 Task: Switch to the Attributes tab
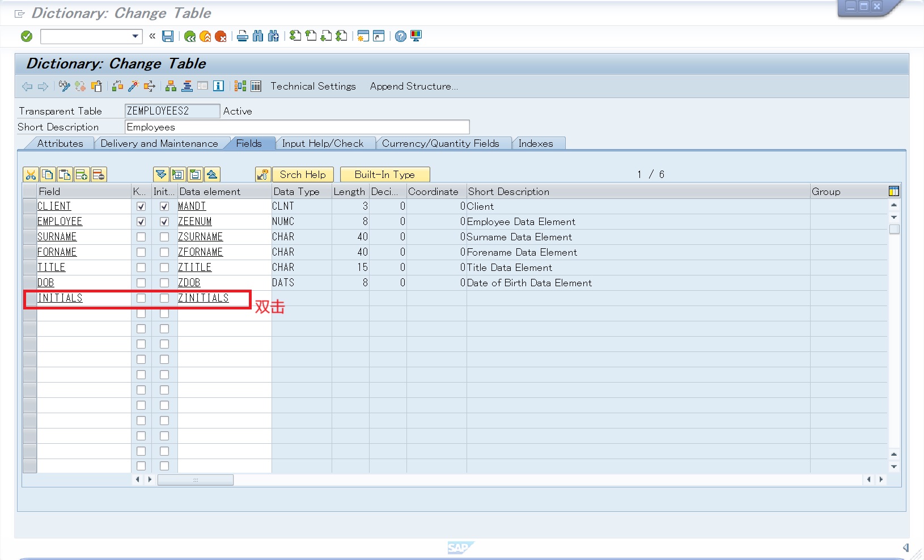tap(60, 143)
